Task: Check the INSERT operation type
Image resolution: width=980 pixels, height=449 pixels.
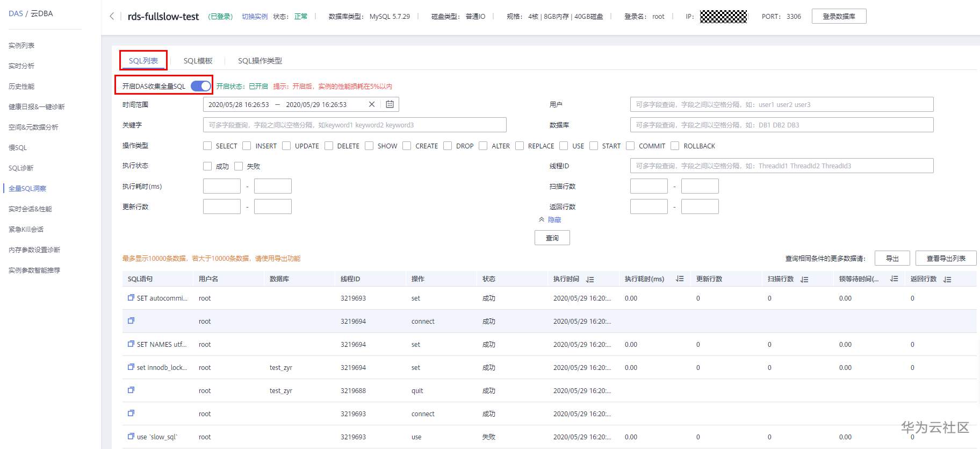Action: tap(247, 146)
